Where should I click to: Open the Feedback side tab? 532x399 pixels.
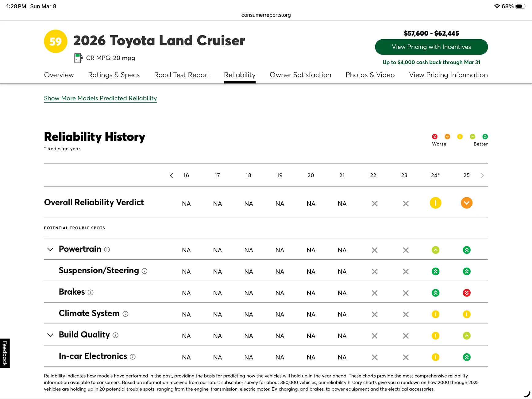(5, 353)
